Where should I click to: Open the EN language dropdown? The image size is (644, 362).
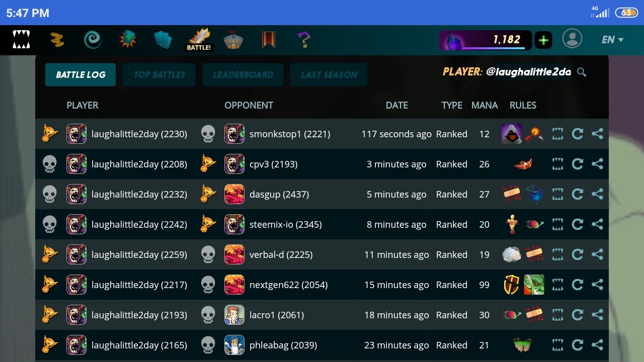coord(612,40)
